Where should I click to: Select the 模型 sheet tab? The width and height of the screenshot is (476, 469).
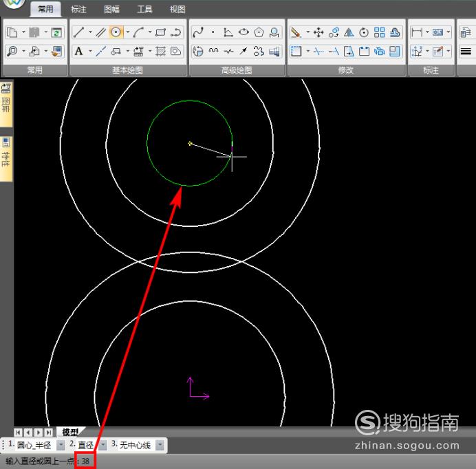point(70,432)
